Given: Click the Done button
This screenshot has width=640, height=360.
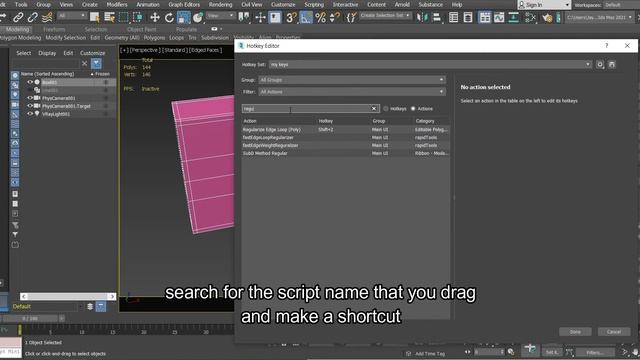Looking at the screenshot, I should 575,331.
